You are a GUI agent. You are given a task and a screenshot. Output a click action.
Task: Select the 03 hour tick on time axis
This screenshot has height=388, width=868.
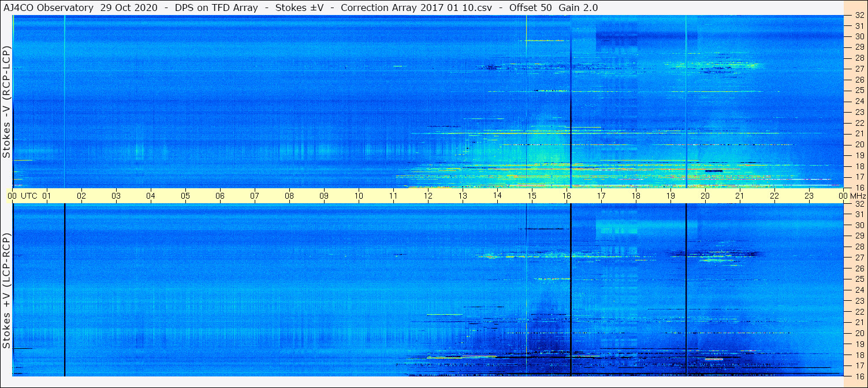[116, 196]
